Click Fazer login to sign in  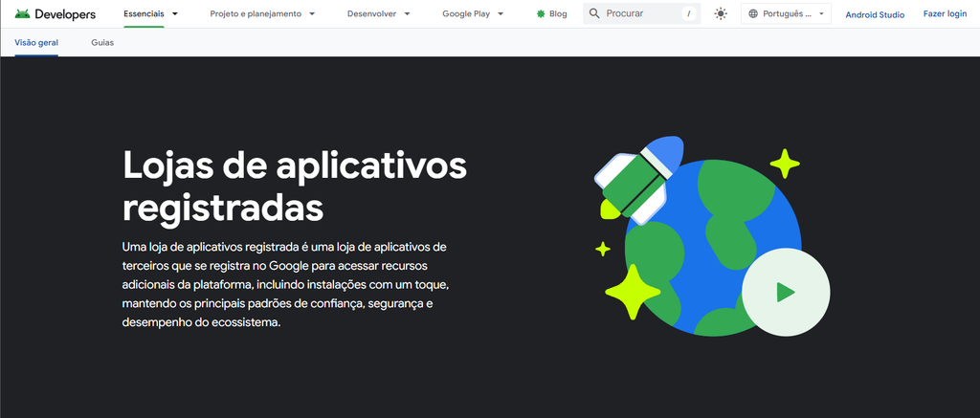[945, 13]
